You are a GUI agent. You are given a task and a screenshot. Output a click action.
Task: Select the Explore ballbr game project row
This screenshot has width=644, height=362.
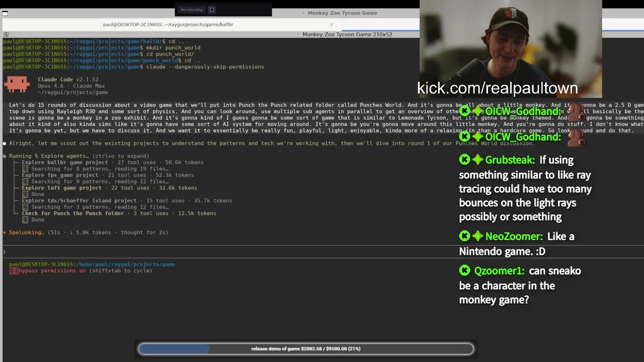112,162
